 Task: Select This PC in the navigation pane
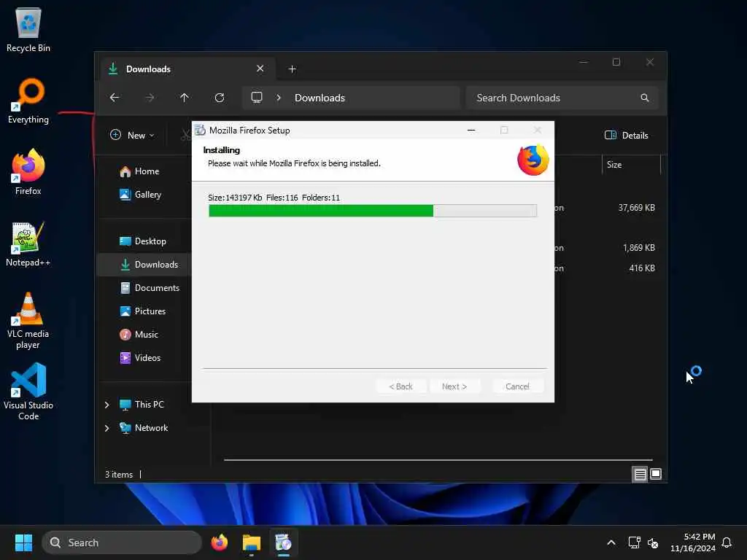coord(149,404)
